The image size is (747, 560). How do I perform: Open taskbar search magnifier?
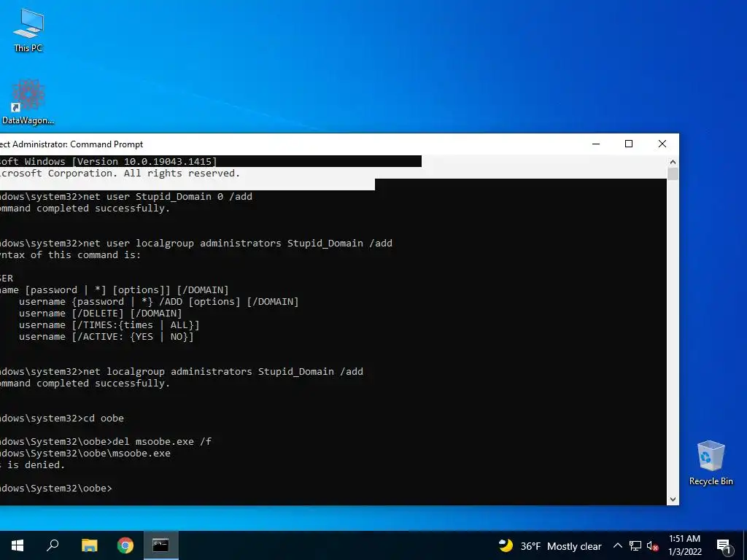(53, 545)
